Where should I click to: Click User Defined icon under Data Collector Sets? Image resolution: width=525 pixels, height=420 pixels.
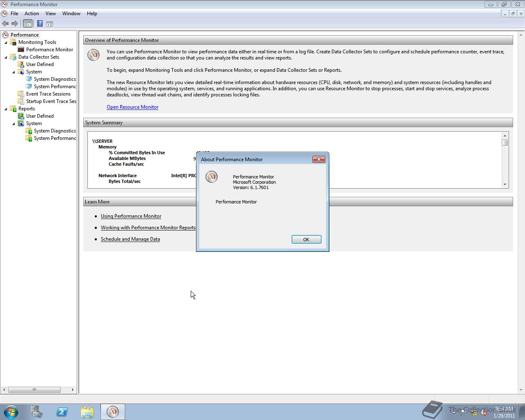[21, 64]
